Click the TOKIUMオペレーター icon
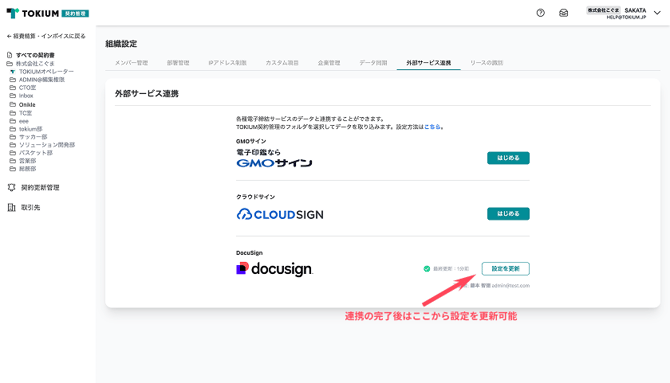670x383 pixels. 12,72
